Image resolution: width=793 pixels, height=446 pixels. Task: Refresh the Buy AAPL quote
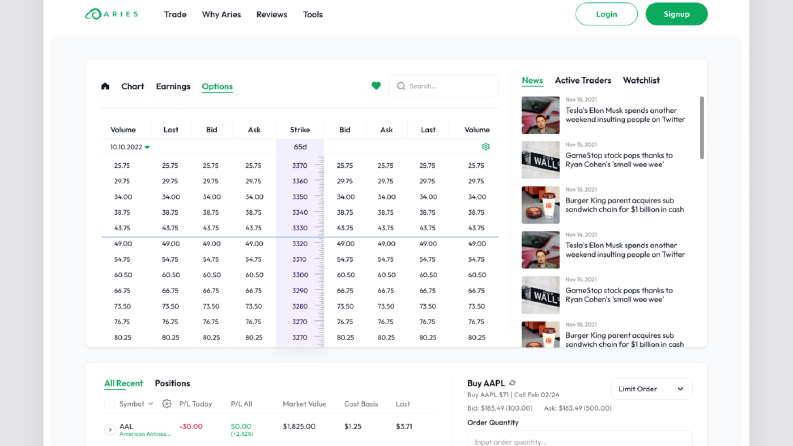[512, 383]
